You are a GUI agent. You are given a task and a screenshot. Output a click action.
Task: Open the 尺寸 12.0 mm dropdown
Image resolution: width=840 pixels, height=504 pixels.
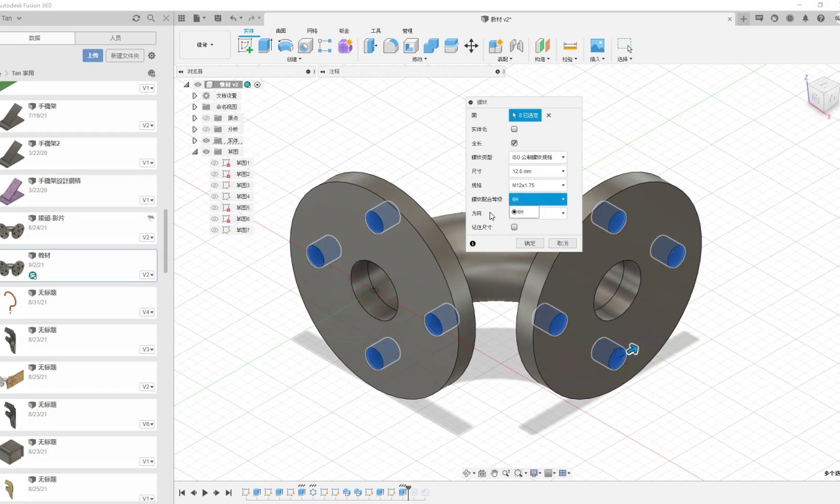pos(537,171)
